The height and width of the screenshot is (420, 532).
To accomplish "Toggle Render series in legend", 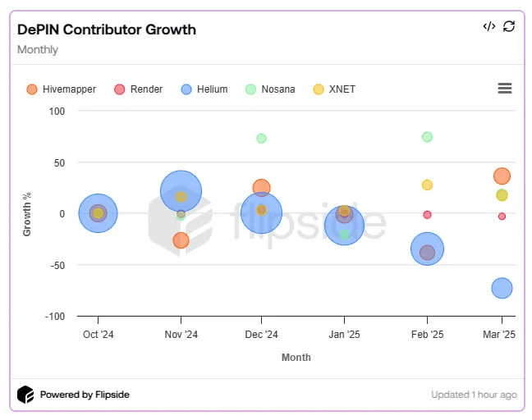I will coord(139,89).
